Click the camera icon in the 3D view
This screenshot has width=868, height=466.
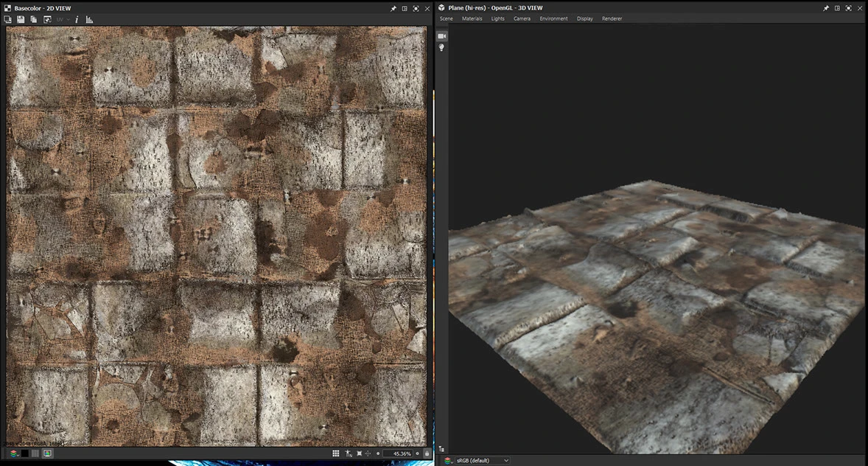[x=442, y=36]
